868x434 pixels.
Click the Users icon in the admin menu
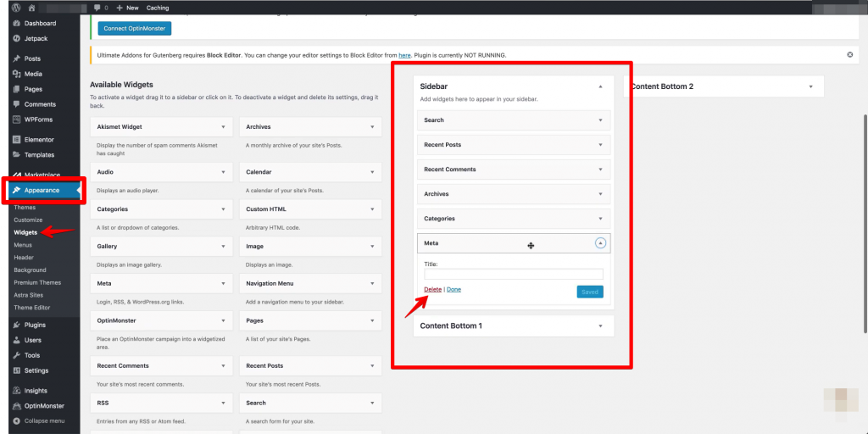(17, 340)
